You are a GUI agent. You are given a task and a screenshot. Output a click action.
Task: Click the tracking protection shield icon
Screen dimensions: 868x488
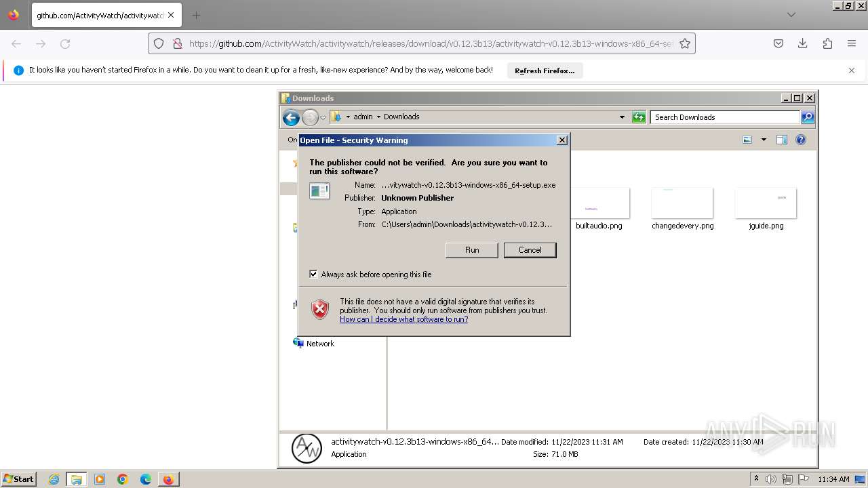point(159,43)
